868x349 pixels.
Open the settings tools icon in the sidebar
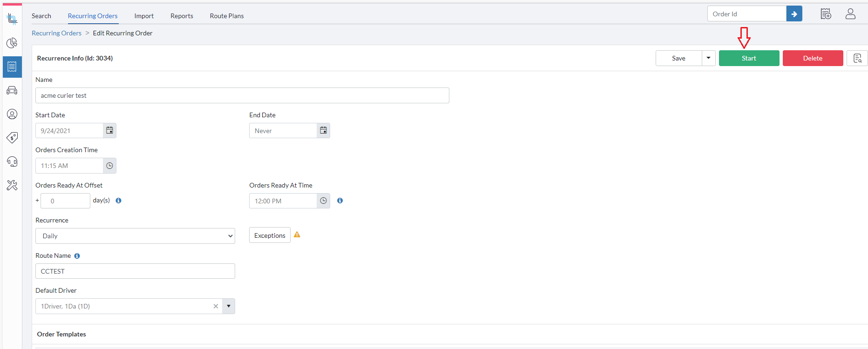point(12,185)
